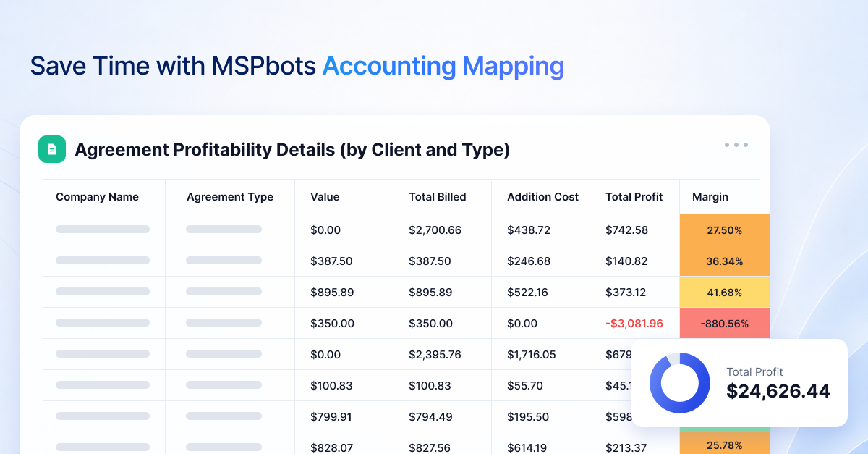Click the $195.50 addition cost cell
Image resolution: width=868 pixels, height=454 pixels.
(x=528, y=417)
